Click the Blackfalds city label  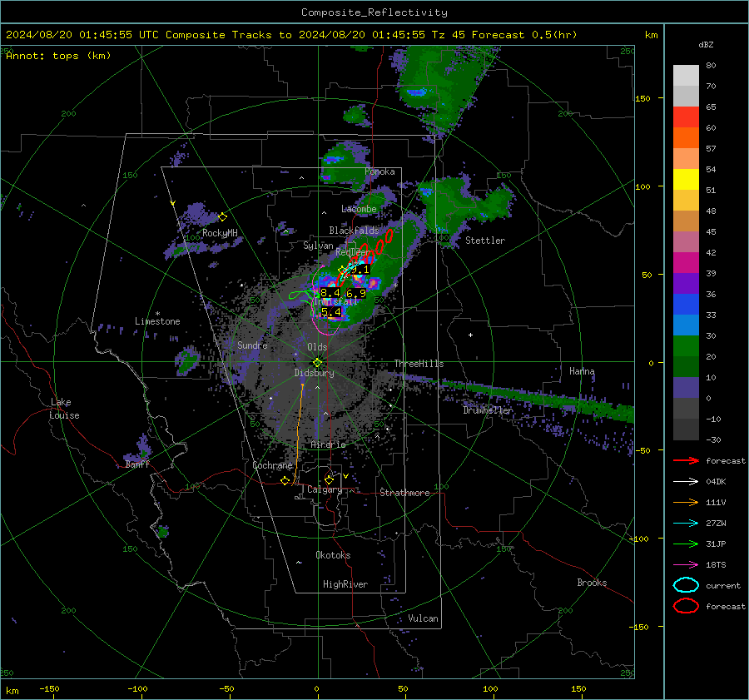tap(354, 231)
